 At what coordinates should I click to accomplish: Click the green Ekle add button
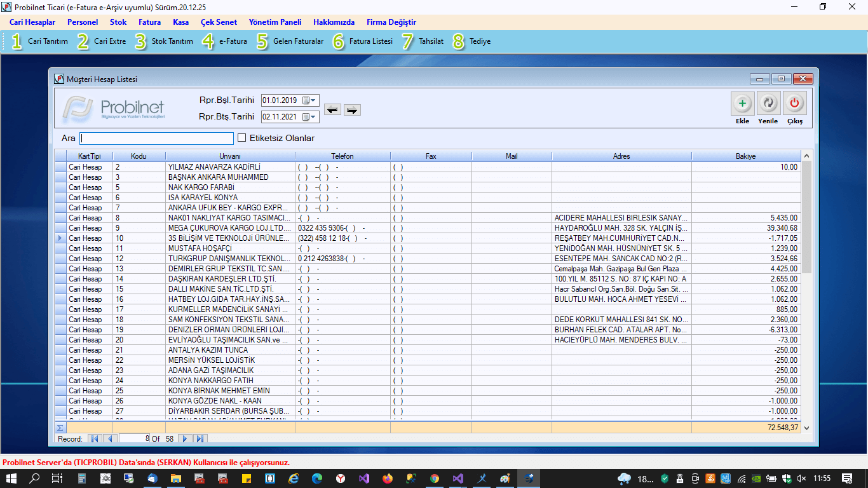pyautogui.click(x=742, y=103)
